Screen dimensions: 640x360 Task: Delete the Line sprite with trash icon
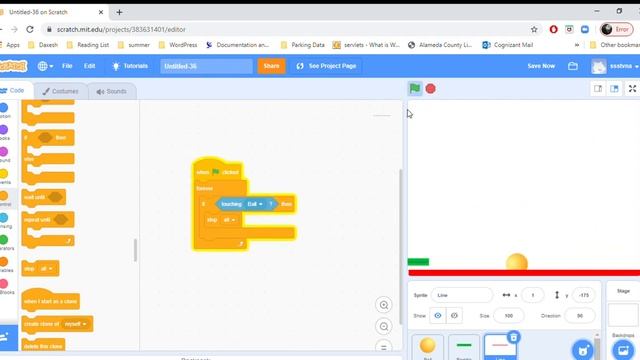click(x=514, y=337)
